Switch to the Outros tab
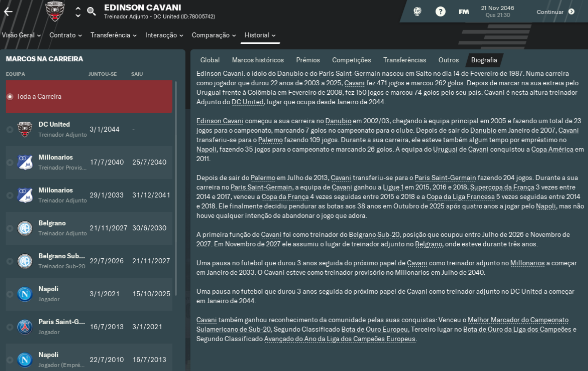 click(449, 60)
